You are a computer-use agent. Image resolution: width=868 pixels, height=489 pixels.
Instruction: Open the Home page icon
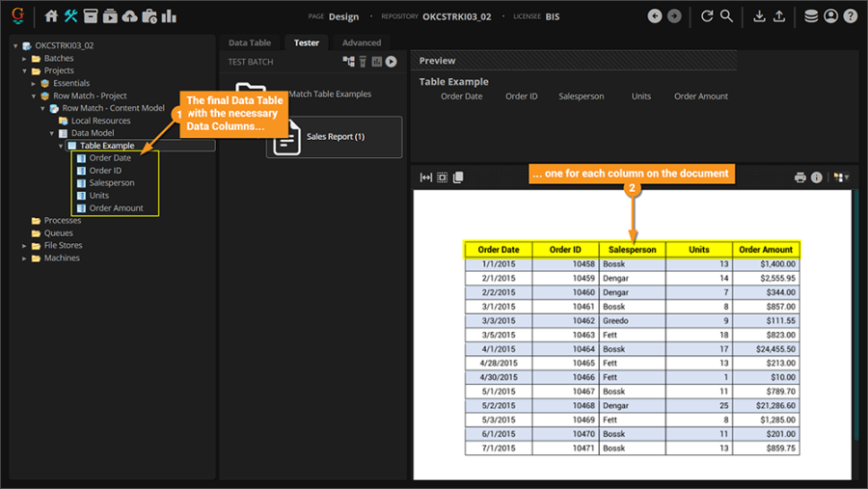point(52,16)
